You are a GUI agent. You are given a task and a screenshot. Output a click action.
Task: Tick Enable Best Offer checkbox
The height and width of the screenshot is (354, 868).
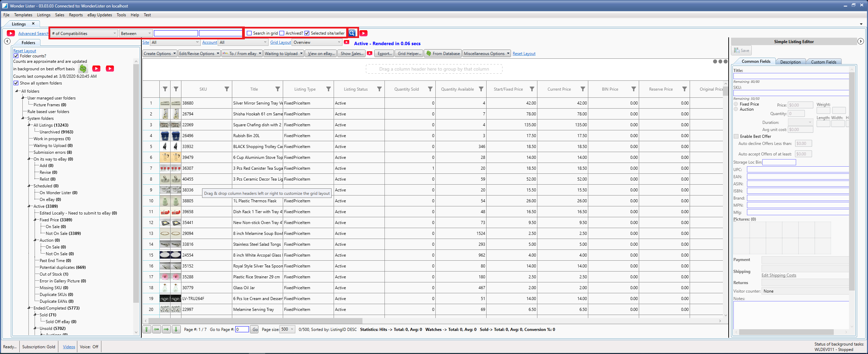click(x=736, y=136)
